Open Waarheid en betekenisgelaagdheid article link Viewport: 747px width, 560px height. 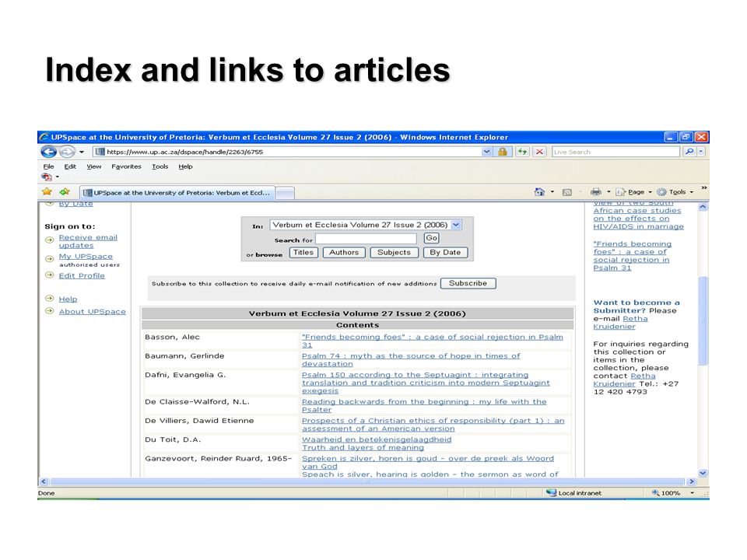377,439
